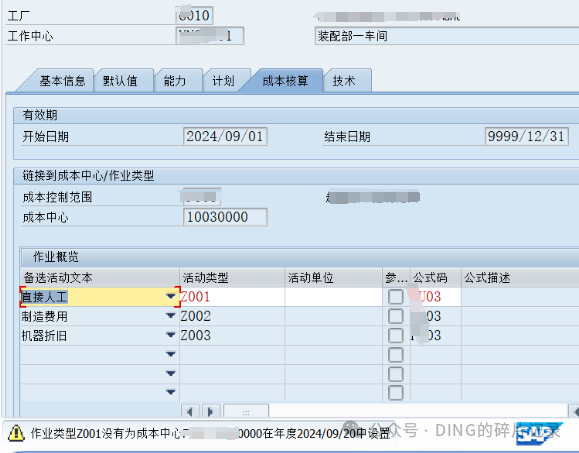
Task: Tick the checkbox in first empty row
Action: point(395,355)
